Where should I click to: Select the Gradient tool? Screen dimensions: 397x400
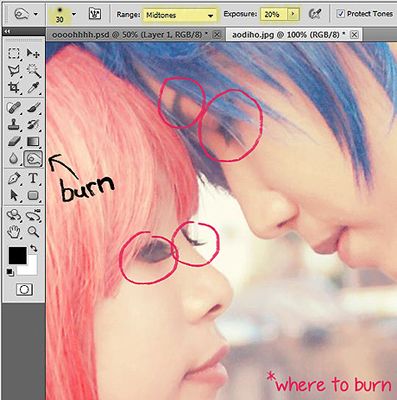point(33,142)
